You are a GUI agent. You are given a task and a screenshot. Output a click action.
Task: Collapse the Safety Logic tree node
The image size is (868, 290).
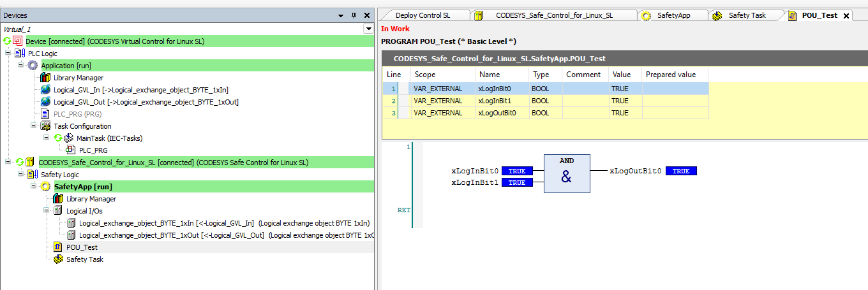[20, 175]
